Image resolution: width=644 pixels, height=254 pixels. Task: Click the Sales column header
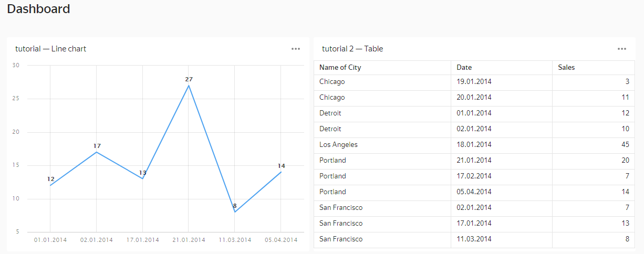tap(566, 68)
